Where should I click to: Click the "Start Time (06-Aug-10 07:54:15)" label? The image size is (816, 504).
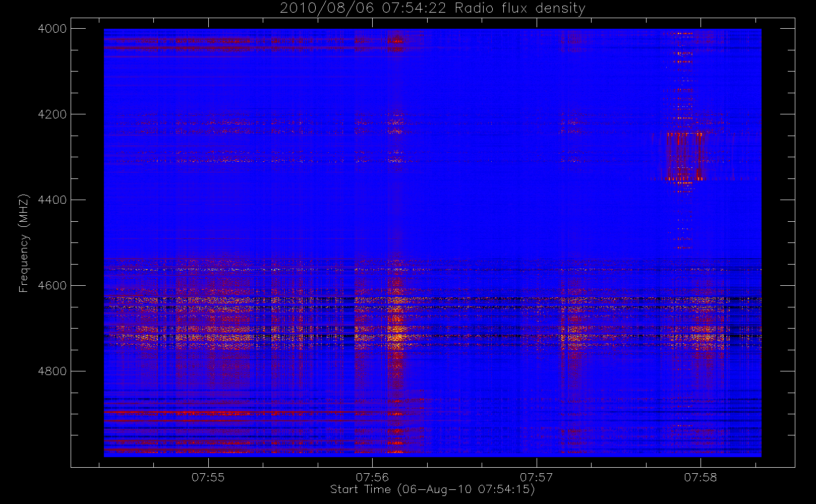pos(432,489)
